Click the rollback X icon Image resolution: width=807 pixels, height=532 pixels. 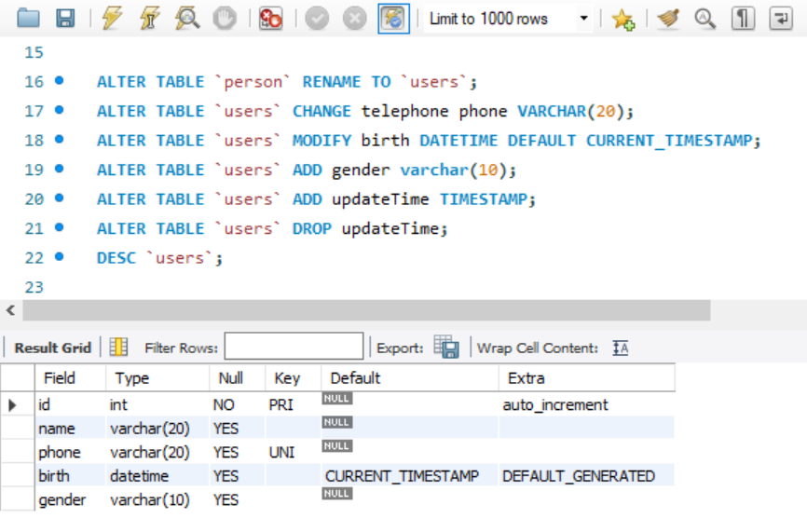coord(355,19)
